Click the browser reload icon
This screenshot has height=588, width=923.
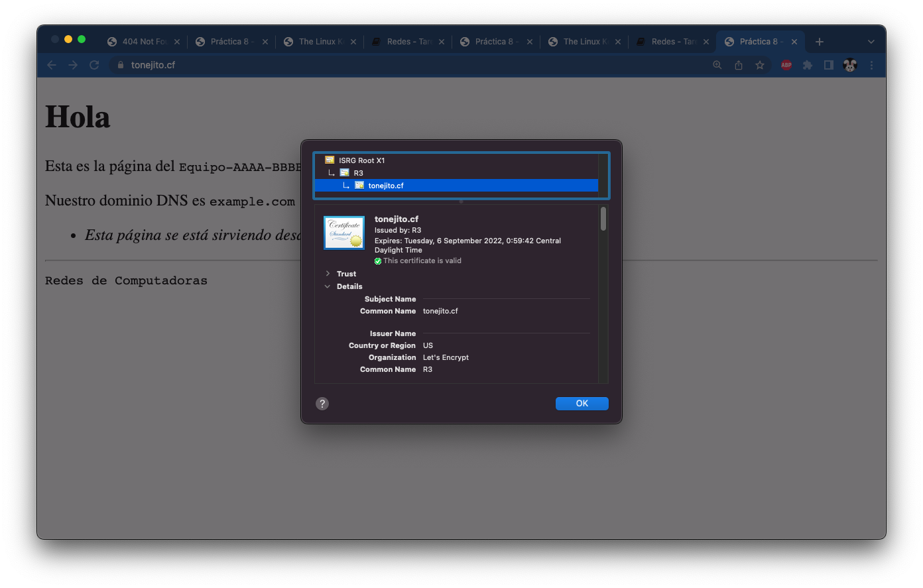point(94,65)
